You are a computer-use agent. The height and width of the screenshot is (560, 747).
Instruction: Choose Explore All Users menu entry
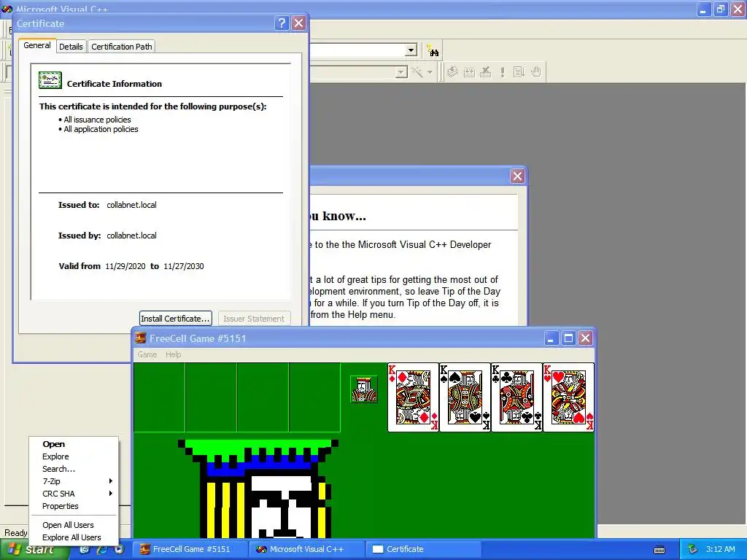pyautogui.click(x=74, y=537)
